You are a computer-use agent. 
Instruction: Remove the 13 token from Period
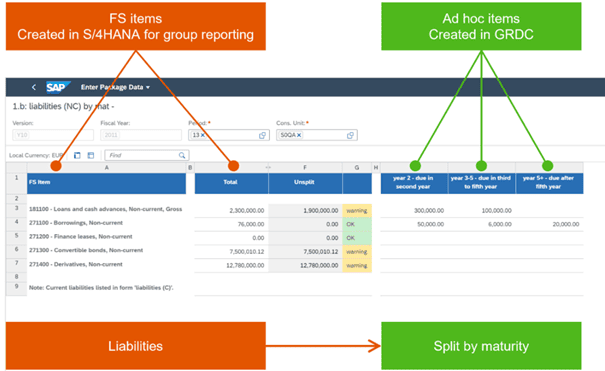pos(203,135)
